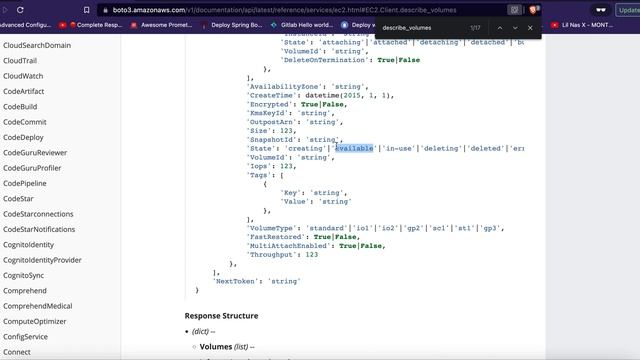Click the 'OutpostArn' key in the code
The height and width of the screenshot is (360, 640).
[x=271, y=122]
